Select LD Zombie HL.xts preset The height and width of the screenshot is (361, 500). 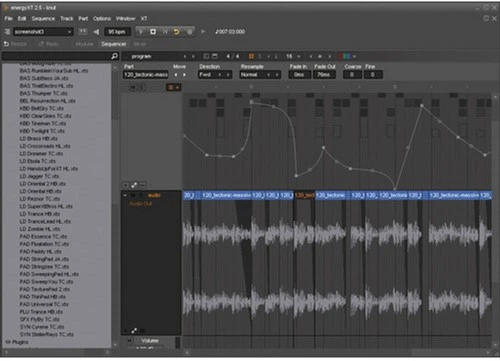pos(40,229)
